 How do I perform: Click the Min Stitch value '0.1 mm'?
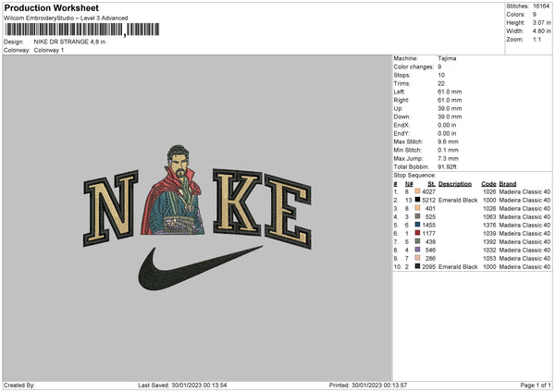(448, 150)
